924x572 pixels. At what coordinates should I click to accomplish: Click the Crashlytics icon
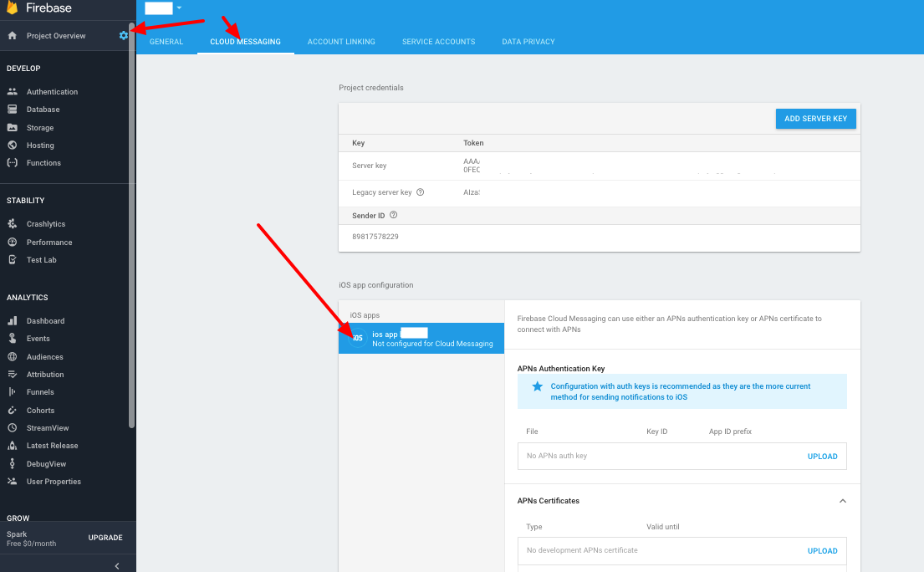coord(12,224)
